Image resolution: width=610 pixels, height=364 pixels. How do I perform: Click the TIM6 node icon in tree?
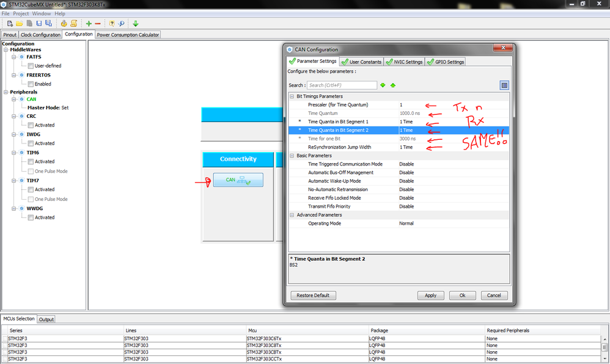pos(22,153)
